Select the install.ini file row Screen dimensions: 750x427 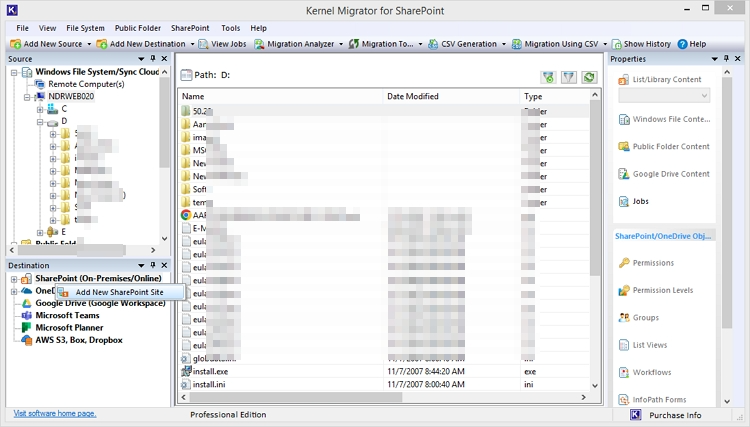click(384, 384)
